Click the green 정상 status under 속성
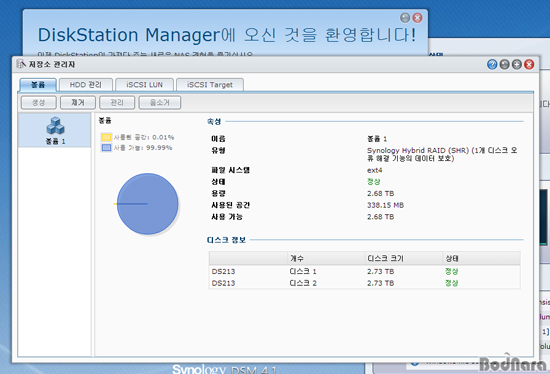Screen dimensions: 550x374 (374, 182)
